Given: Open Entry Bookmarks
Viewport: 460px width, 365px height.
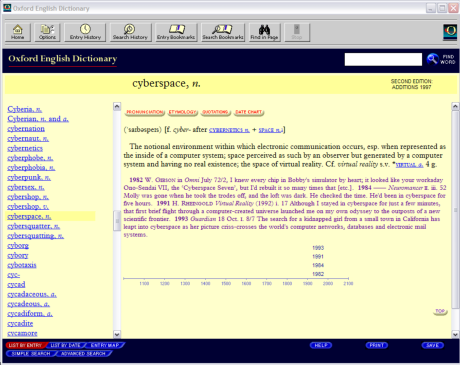Looking at the screenshot, I should pos(176,32).
